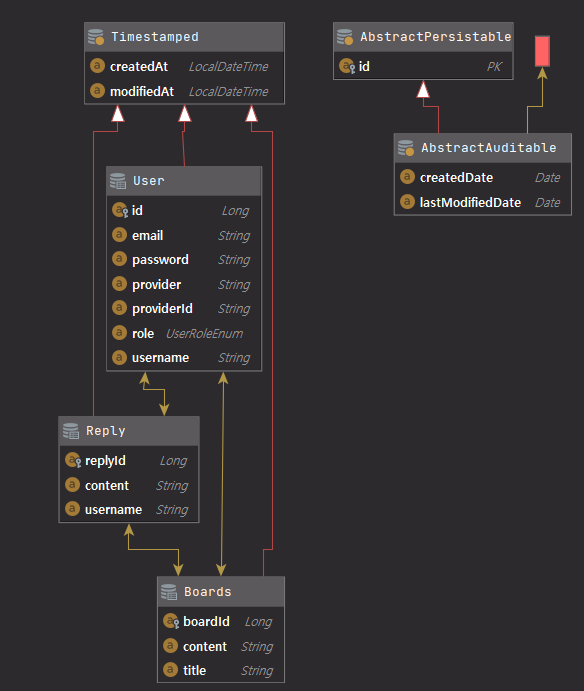
Task: Click the boardId primary key icon
Action: tap(171, 621)
